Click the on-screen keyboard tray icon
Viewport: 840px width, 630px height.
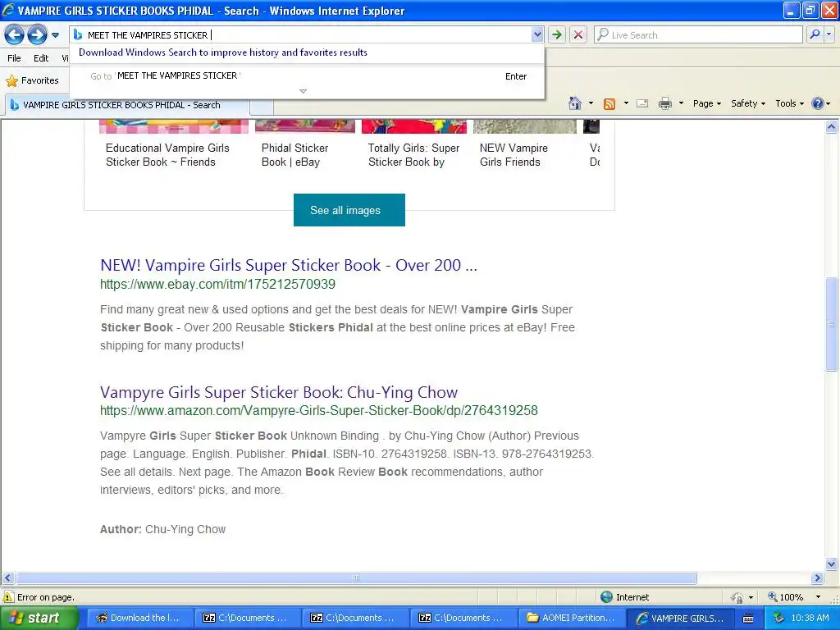click(748, 619)
